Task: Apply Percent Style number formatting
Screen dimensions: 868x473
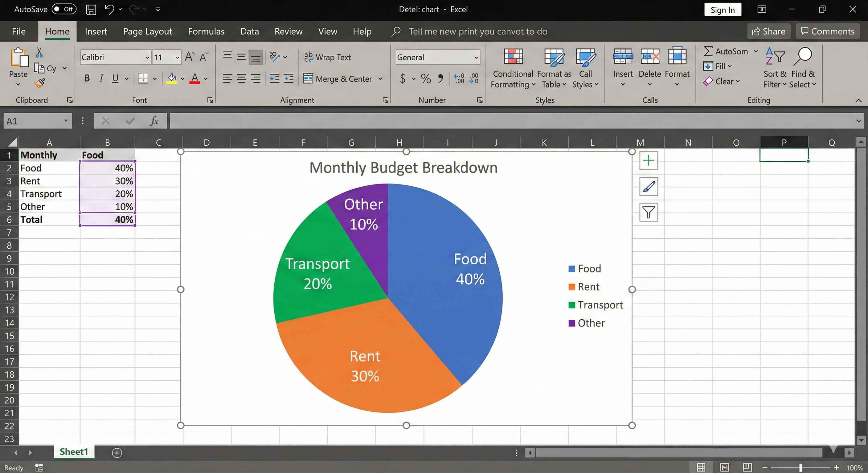Action: [x=425, y=79]
